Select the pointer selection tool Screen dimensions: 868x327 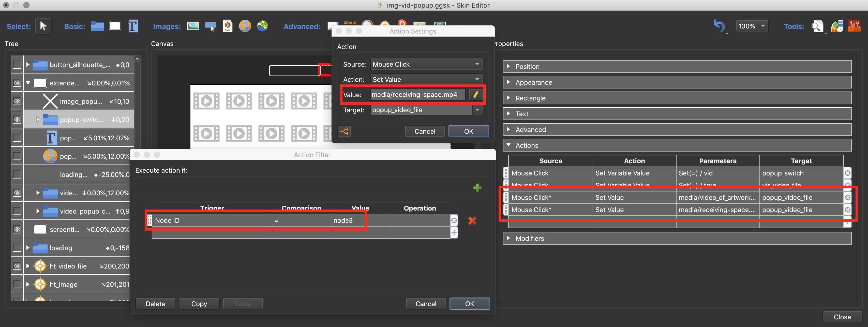click(x=43, y=26)
